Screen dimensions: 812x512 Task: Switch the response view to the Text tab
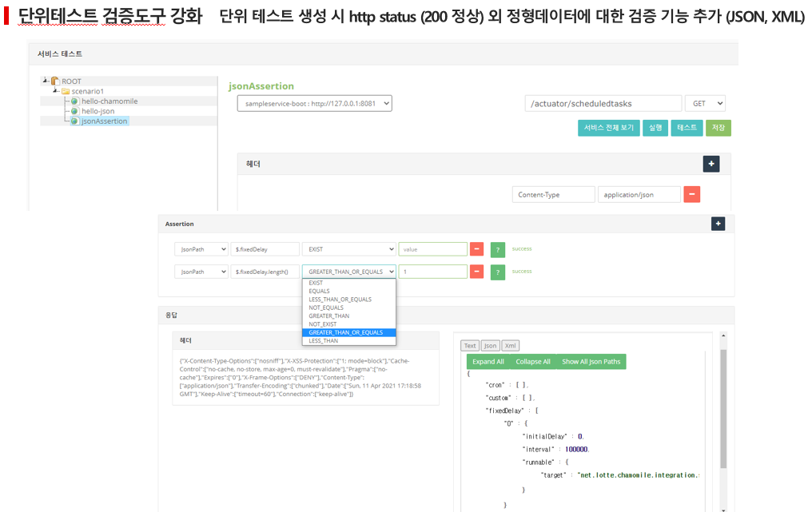pyautogui.click(x=470, y=346)
